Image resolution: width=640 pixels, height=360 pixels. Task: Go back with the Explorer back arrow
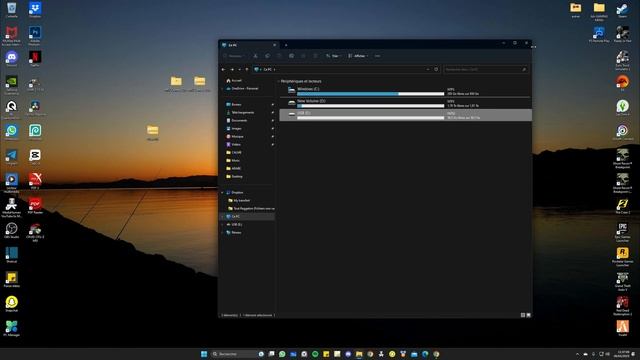pyautogui.click(x=223, y=69)
